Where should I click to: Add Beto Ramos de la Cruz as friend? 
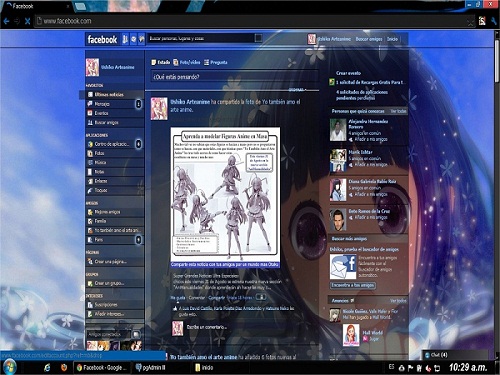368,217
